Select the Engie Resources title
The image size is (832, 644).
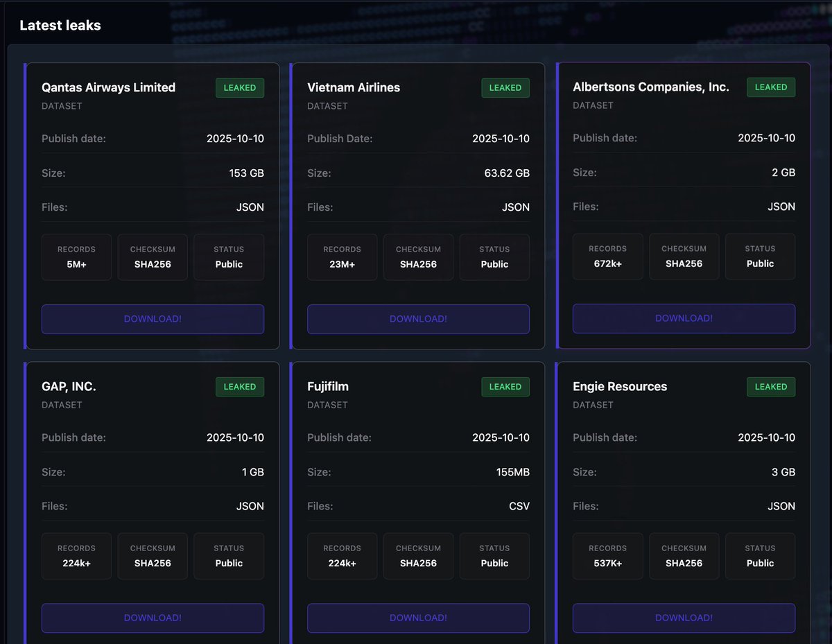pyautogui.click(x=620, y=386)
